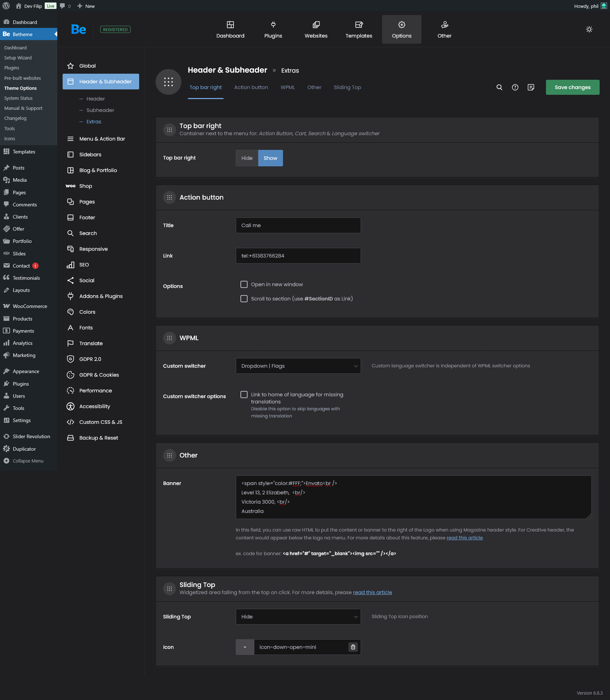Click the Save changes button
The image size is (610, 700).
coord(572,87)
